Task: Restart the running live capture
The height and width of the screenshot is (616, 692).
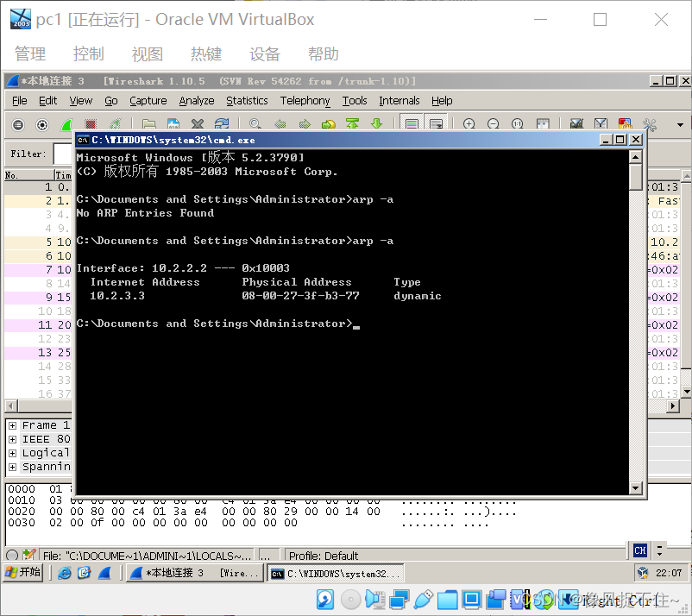Action: [x=115, y=125]
